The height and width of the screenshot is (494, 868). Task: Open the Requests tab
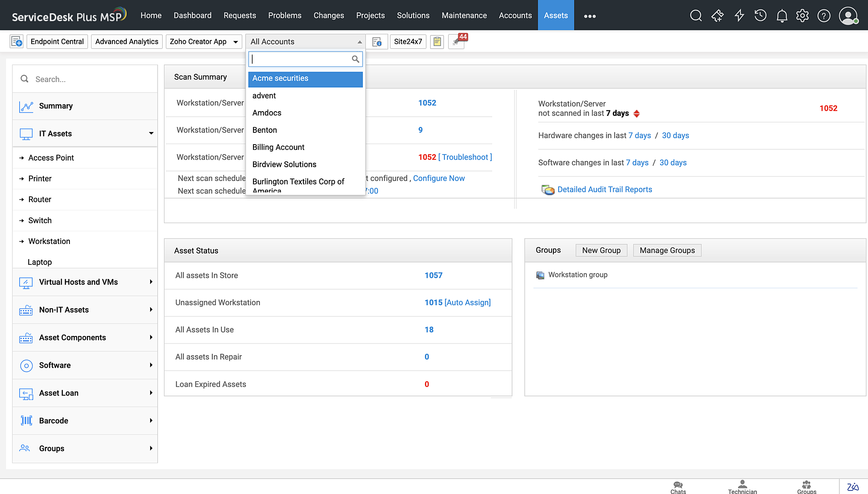pos(240,16)
